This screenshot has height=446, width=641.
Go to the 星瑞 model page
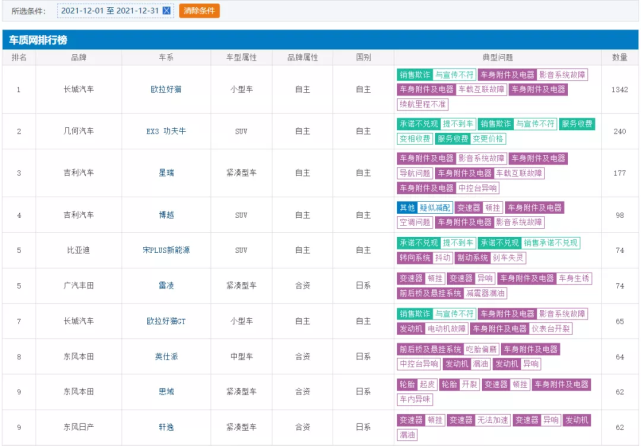pos(164,173)
